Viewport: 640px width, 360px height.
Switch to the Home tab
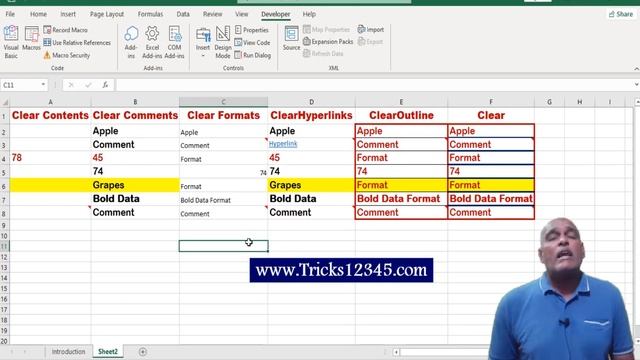coord(38,14)
